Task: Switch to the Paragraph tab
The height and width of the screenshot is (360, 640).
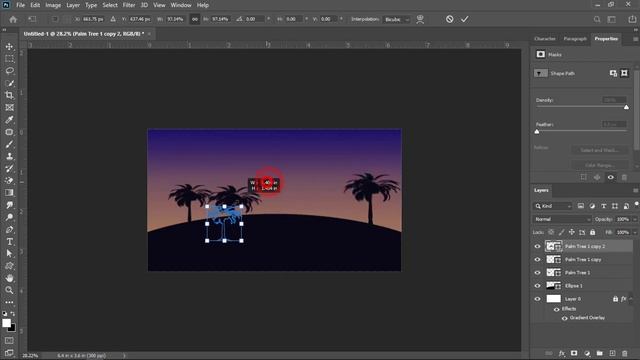Action: point(575,39)
